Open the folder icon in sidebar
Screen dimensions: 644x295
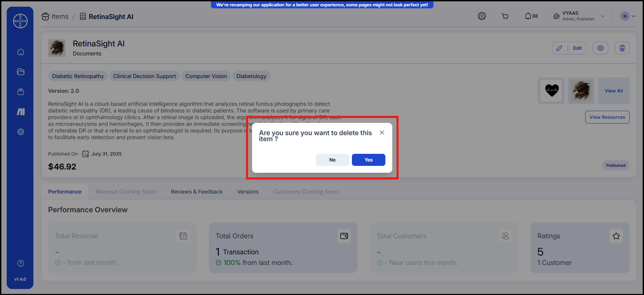(21, 72)
